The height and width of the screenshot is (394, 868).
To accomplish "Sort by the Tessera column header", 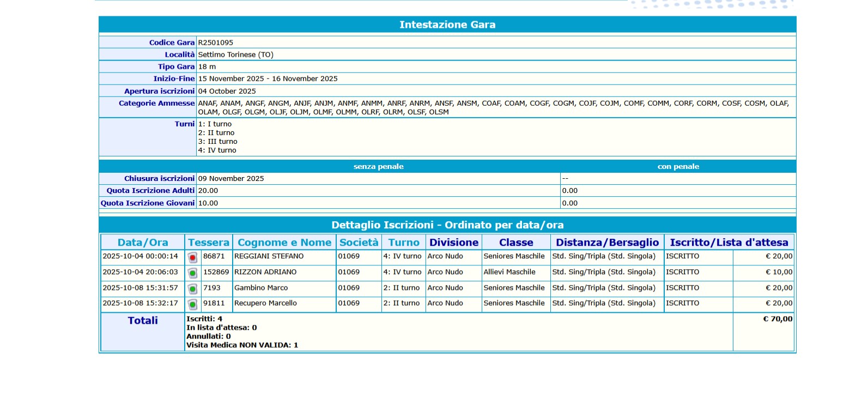I will click(209, 243).
